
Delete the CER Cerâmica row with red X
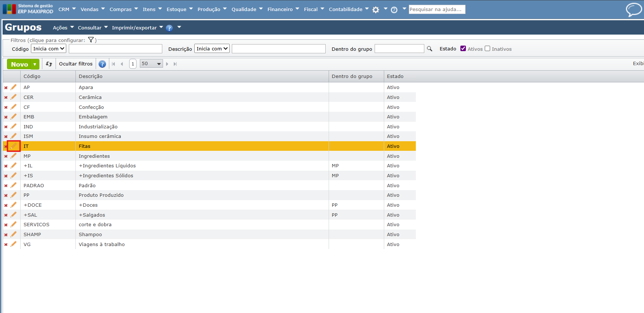[6, 97]
